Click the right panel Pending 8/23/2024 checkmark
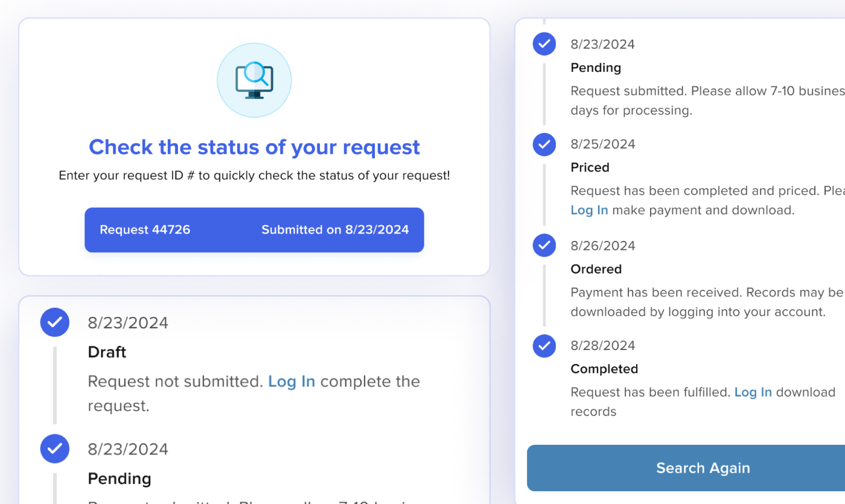The width and height of the screenshot is (845, 504). (544, 44)
